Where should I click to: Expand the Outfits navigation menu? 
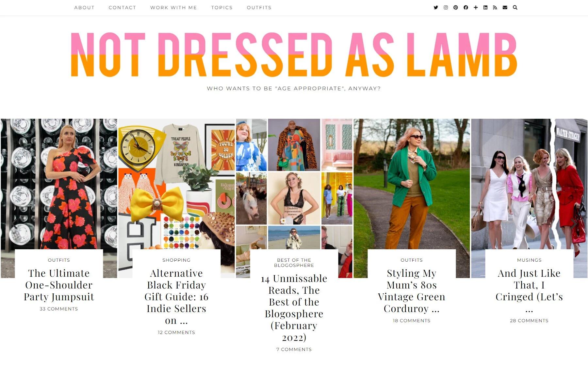[x=259, y=8]
